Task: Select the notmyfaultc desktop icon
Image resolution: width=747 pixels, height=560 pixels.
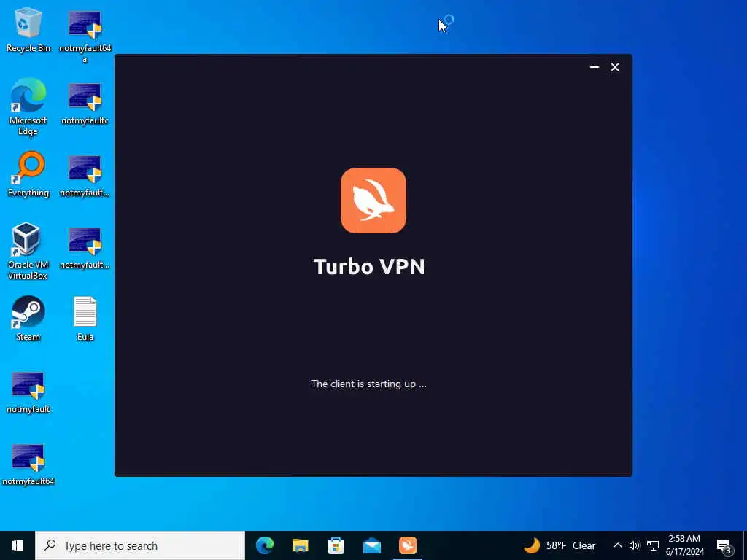Action: 85,103
